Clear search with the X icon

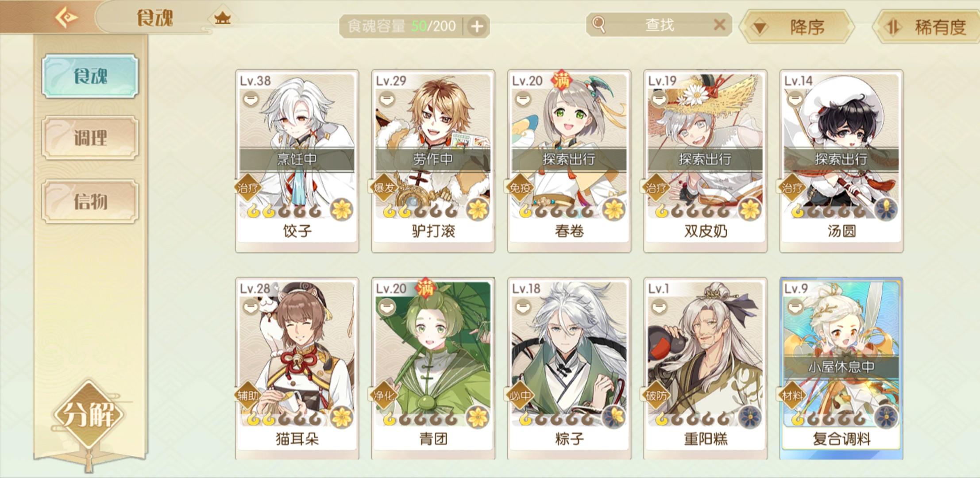tap(720, 25)
